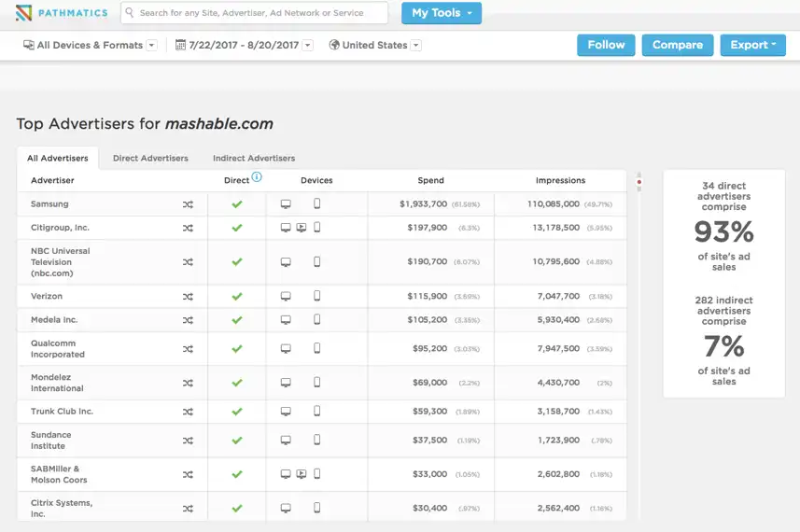Click shuffle icon for SABMiller & Molson Coors

[188, 474]
